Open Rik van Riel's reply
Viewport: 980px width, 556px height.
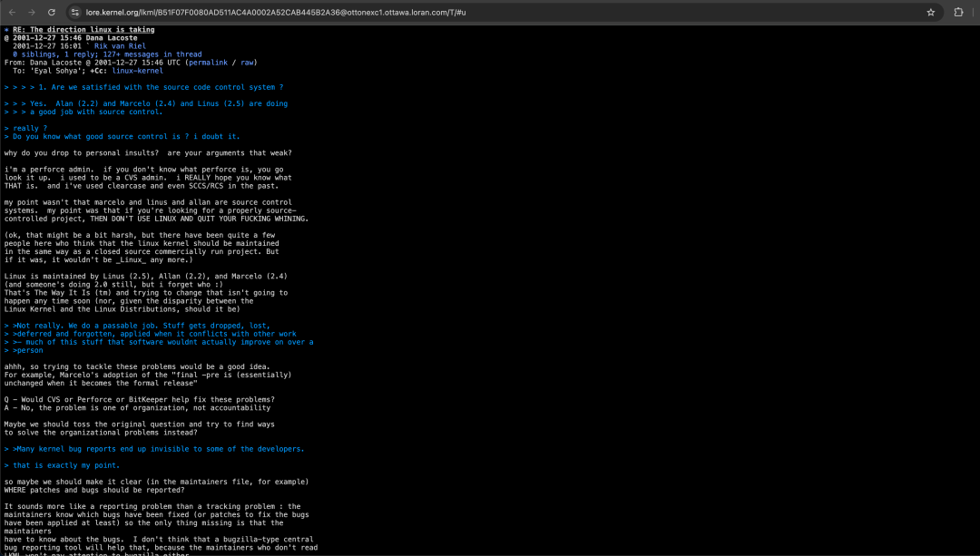(x=120, y=45)
